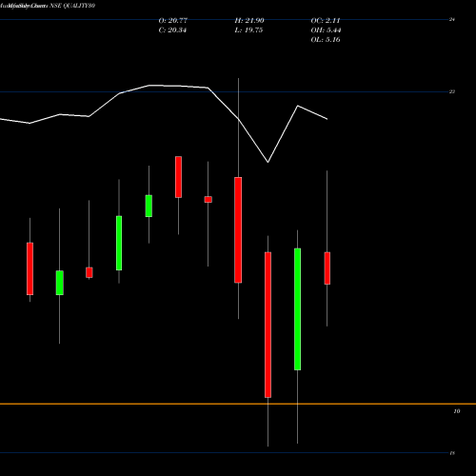Viewport: 476px width, 476px height.
Task: Click the "OL: 5.16" readout
Action: coord(326,40)
